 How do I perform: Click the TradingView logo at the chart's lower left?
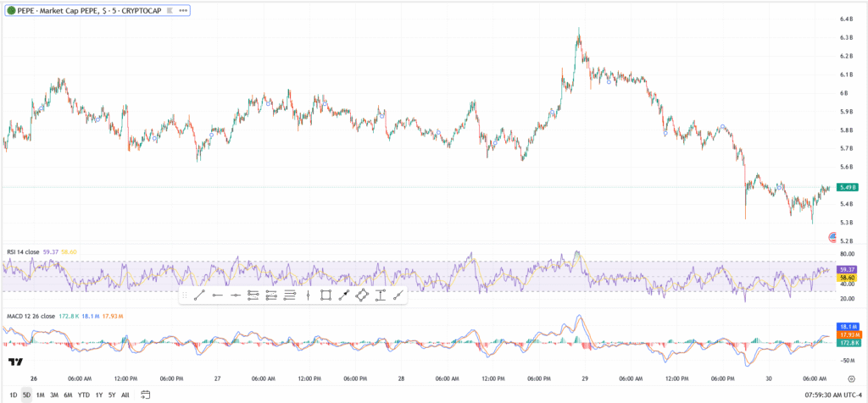point(15,362)
